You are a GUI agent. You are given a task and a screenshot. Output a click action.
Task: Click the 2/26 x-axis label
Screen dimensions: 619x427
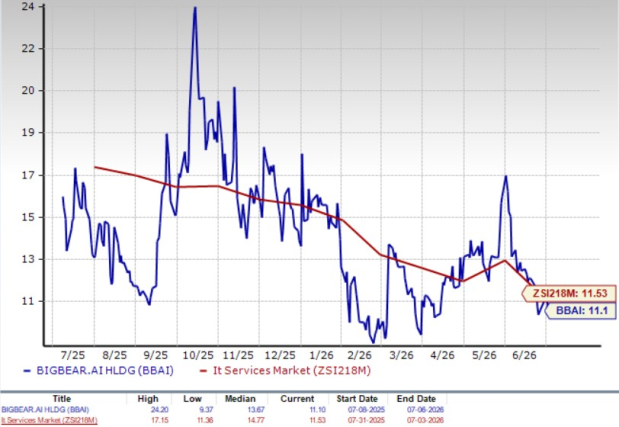(x=359, y=355)
